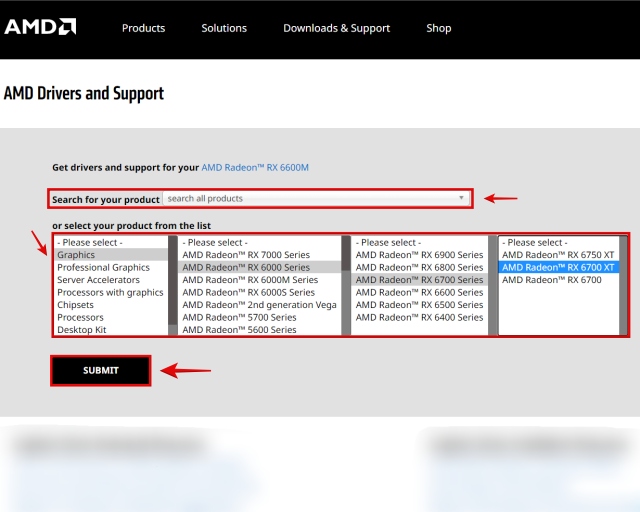Choose AMD Radeon RX 7000 Series
The image size is (640, 512).
[x=260, y=255]
